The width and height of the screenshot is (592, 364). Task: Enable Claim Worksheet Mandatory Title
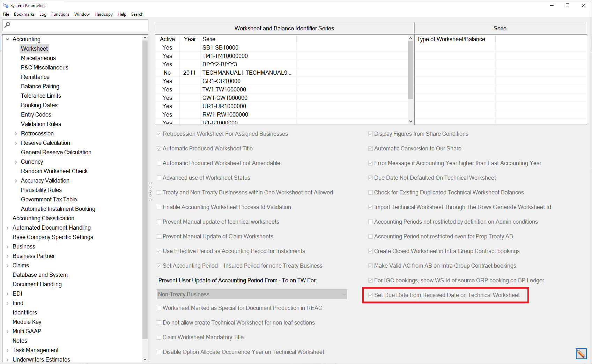(159, 337)
